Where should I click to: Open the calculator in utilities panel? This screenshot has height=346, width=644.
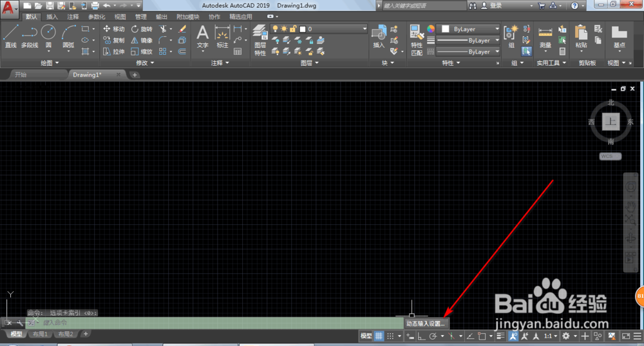pos(562,52)
